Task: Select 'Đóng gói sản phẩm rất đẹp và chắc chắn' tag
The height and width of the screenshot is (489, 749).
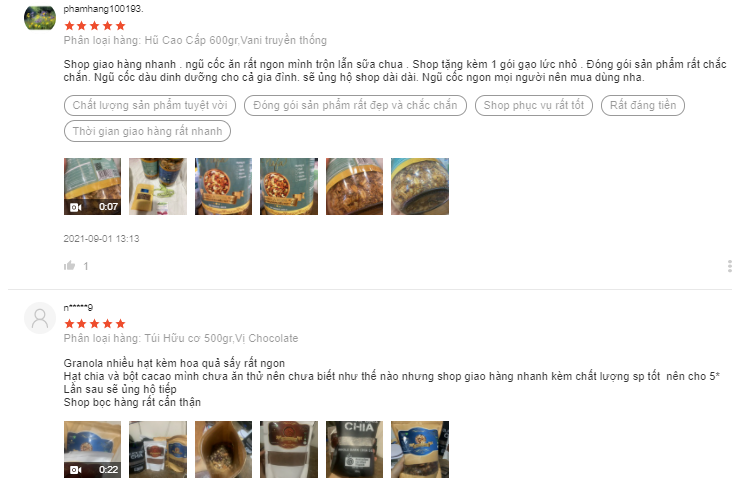Action: [355, 105]
